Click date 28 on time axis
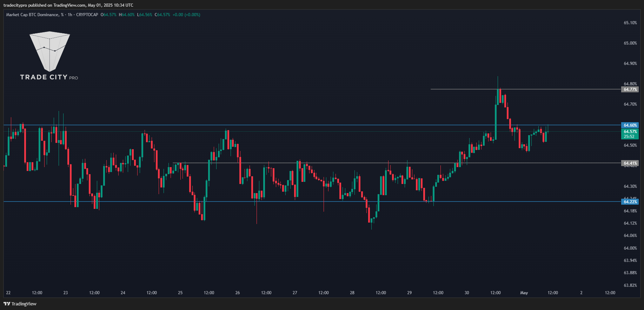This screenshot has width=644, height=310. click(352, 293)
